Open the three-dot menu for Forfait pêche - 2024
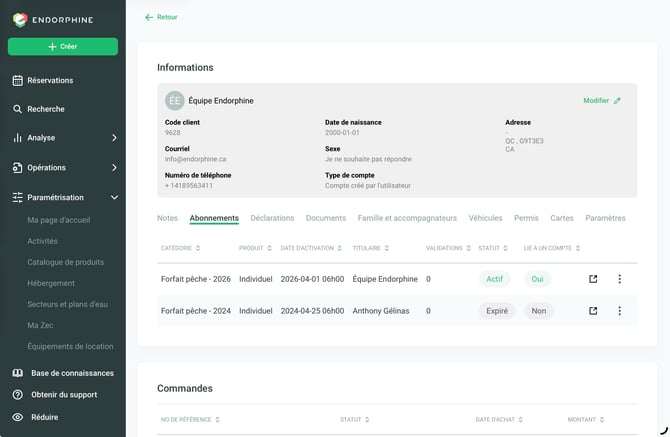The width and height of the screenshot is (670, 437). point(619,311)
